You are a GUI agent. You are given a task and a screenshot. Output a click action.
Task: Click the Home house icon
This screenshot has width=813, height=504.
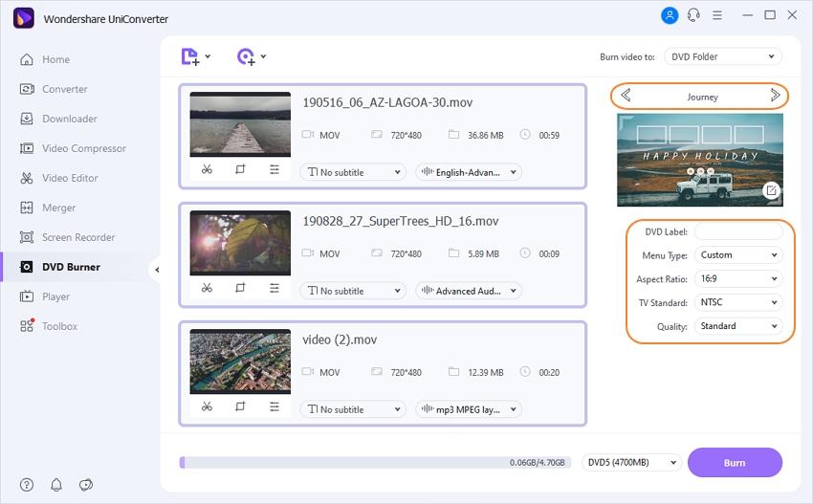coord(27,59)
